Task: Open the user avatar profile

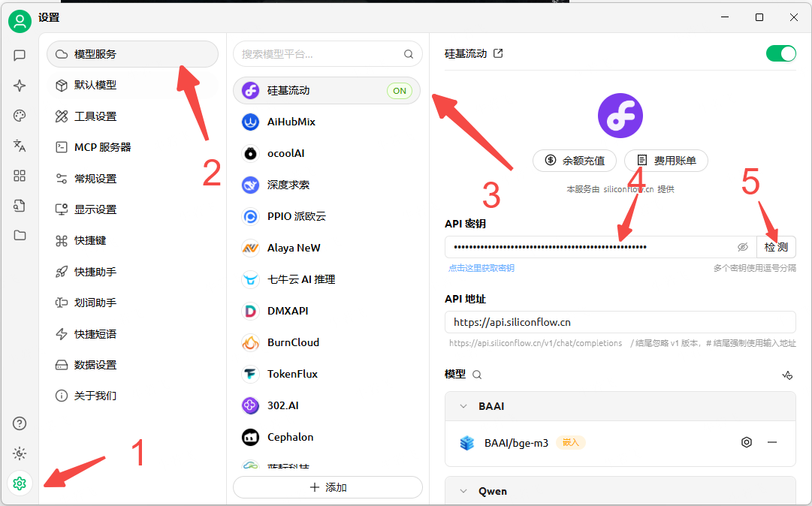Action: (20, 21)
